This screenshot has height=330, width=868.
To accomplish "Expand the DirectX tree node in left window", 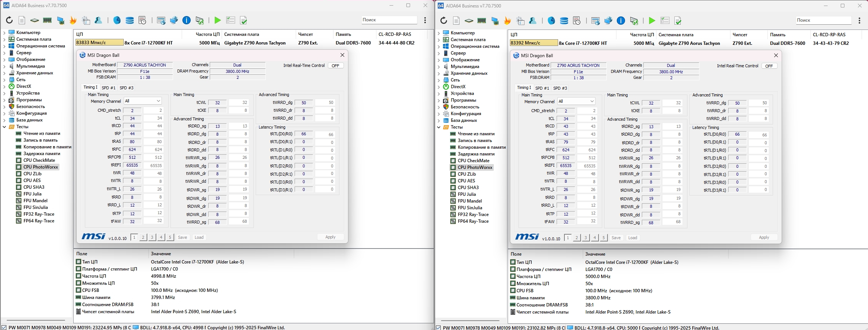I will click(x=4, y=86).
